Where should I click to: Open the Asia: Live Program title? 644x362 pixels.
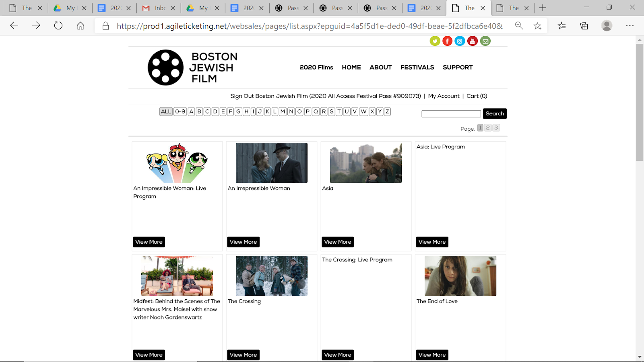point(441,147)
